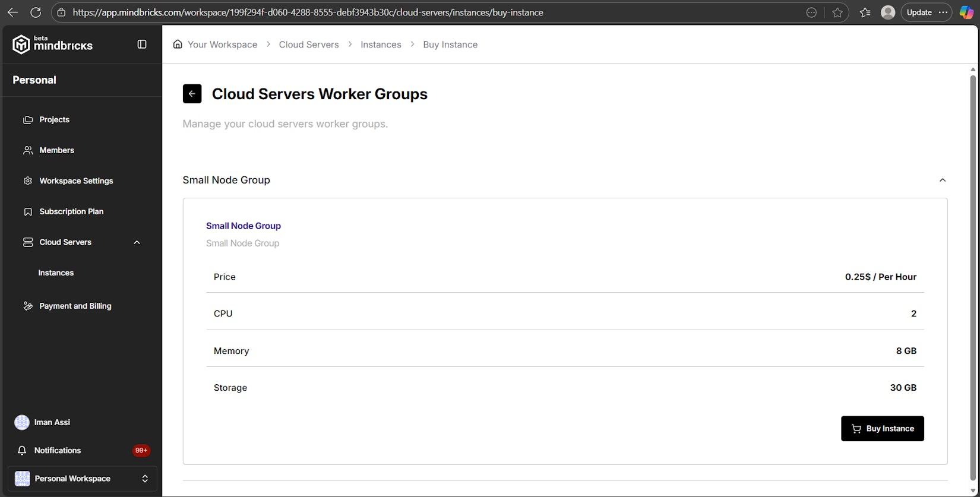Click the black back arrow button
Viewport: 980px width, 497px height.
tap(192, 94)
